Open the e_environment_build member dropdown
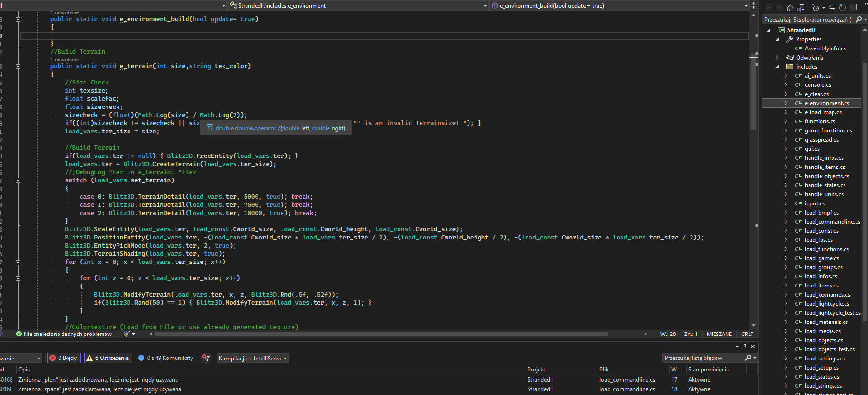This screenshot has width=868, height=395. (746, 6)
